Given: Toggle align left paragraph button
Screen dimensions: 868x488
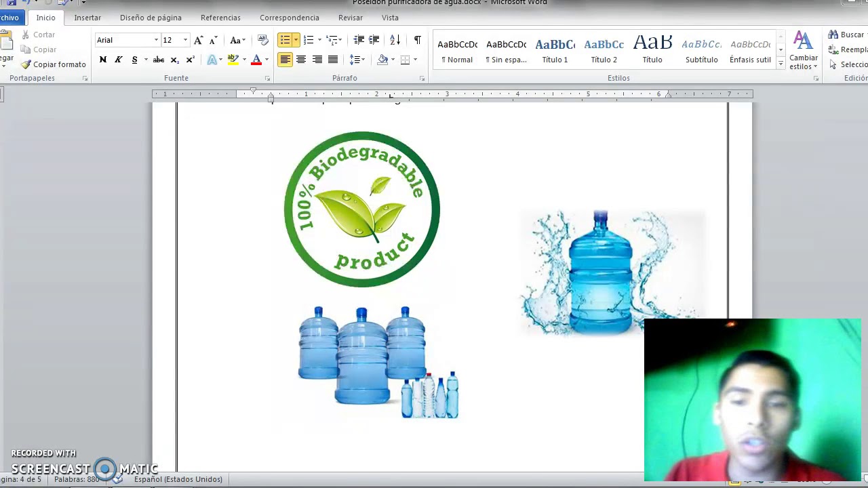Looking at the screenshot, I should coord(285,60).
